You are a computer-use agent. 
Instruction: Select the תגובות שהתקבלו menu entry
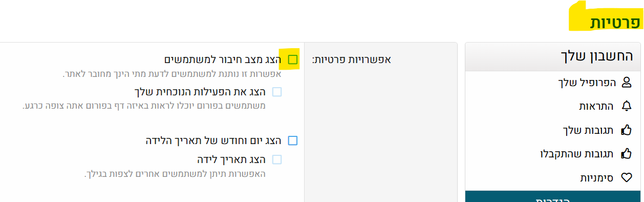click(578, 153)
